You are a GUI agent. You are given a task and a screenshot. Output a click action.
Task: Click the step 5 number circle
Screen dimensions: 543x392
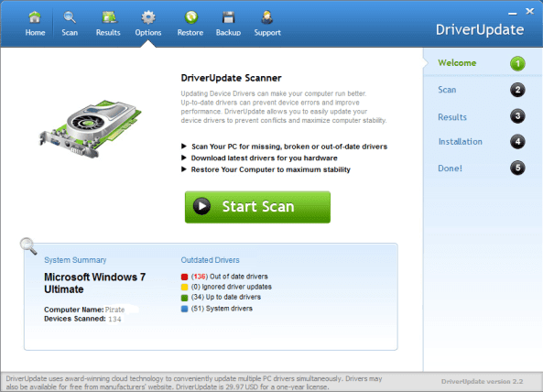coord(517,168)
